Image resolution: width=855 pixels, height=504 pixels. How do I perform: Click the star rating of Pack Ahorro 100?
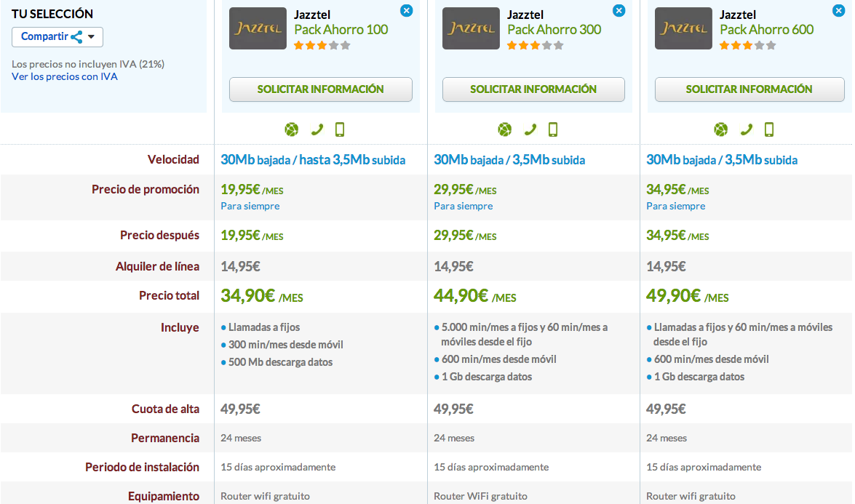[322, 45]
